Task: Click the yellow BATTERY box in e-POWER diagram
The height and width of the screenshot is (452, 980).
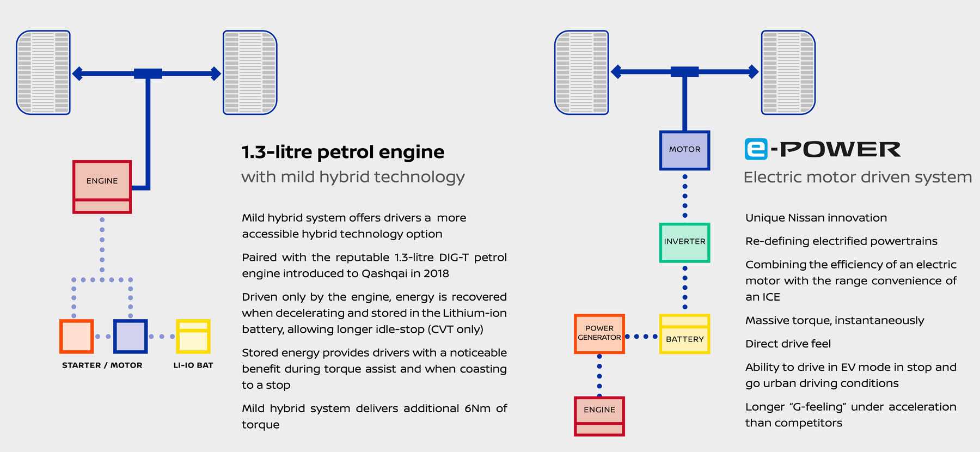Action: pyautogui.click(x=685, y=334)
